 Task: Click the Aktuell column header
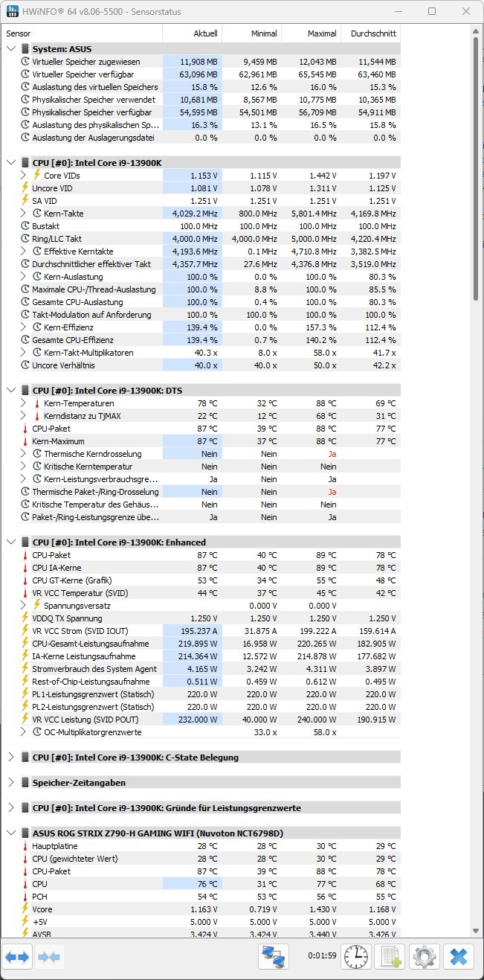[192, 33]
